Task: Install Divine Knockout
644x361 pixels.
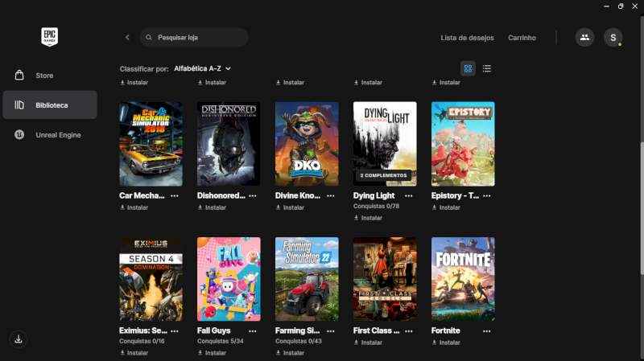Action: [x=290, y=207]
